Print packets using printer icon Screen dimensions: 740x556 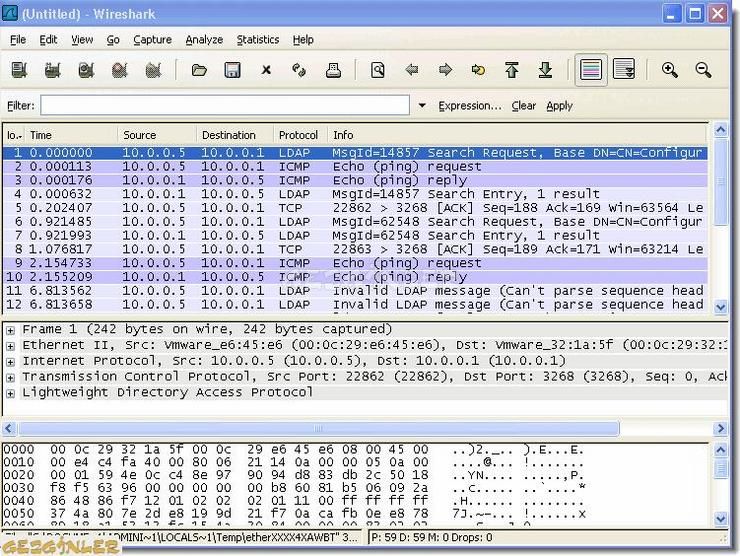coord(333,70)
